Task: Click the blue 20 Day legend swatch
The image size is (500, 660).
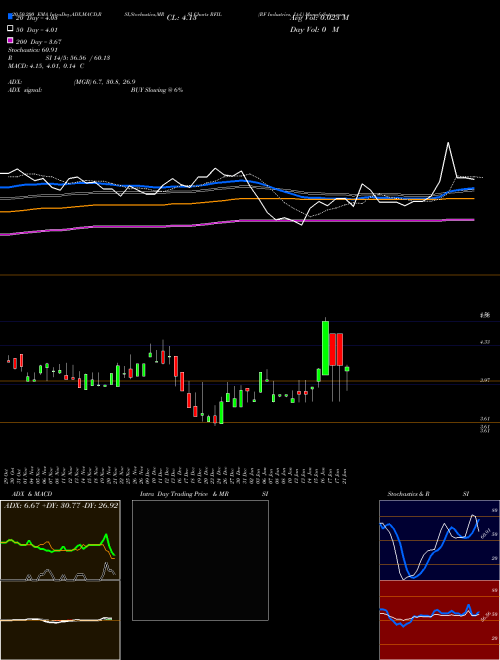Action: [x=11, y=17]
